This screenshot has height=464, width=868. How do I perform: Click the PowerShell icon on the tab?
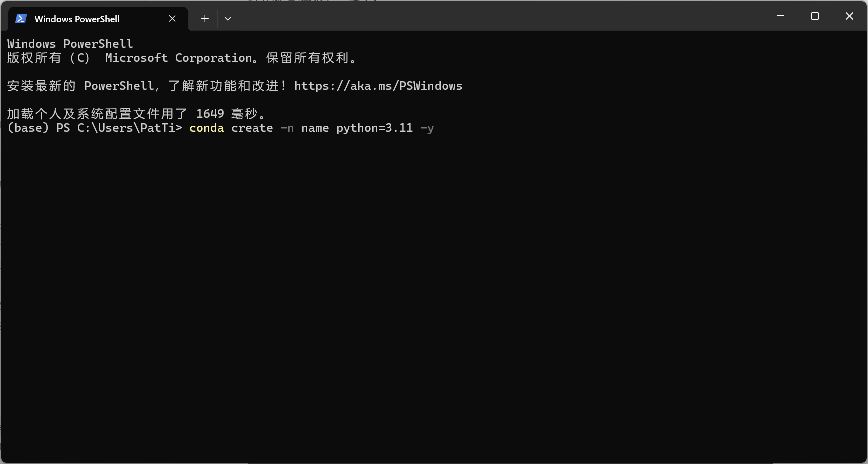click(x=21, y=19)
